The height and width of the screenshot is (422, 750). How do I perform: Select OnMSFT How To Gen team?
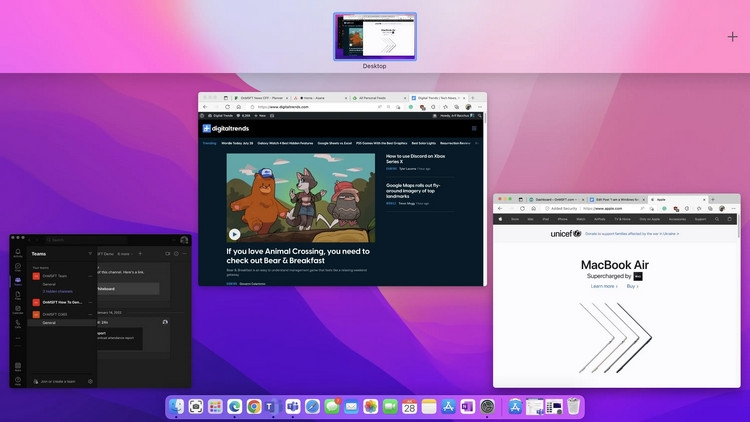(x=62, y=302)
